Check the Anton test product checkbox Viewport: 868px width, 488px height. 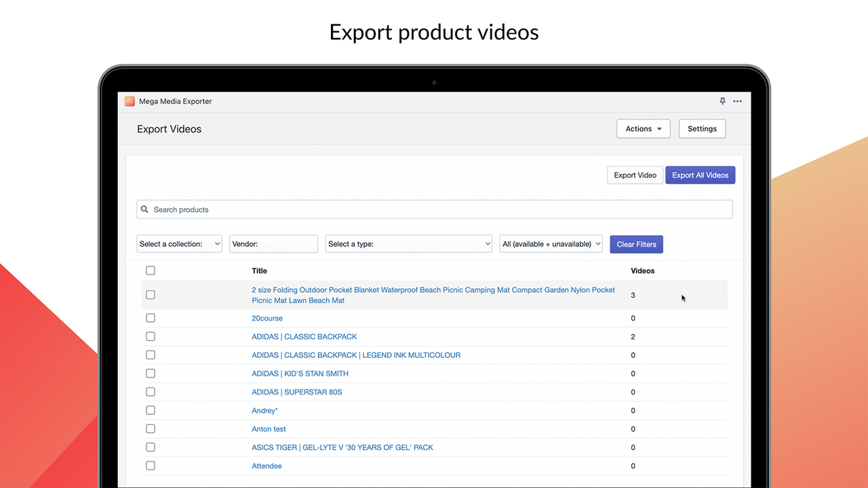click(150, 428)
